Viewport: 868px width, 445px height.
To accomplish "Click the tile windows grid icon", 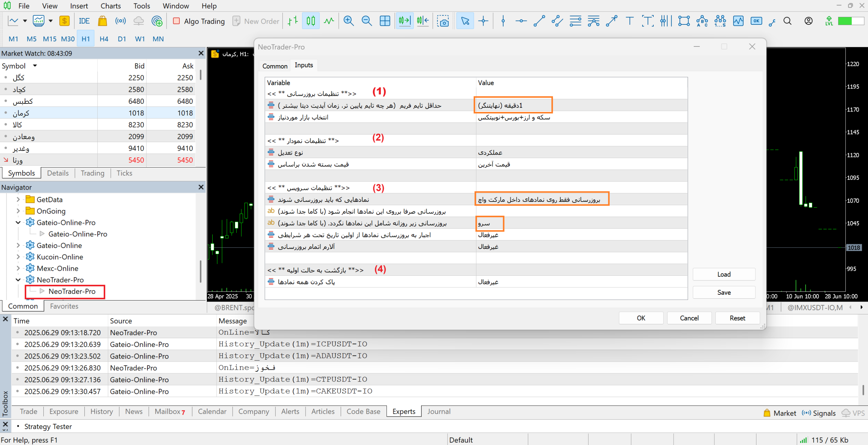I will pos(385,21).
